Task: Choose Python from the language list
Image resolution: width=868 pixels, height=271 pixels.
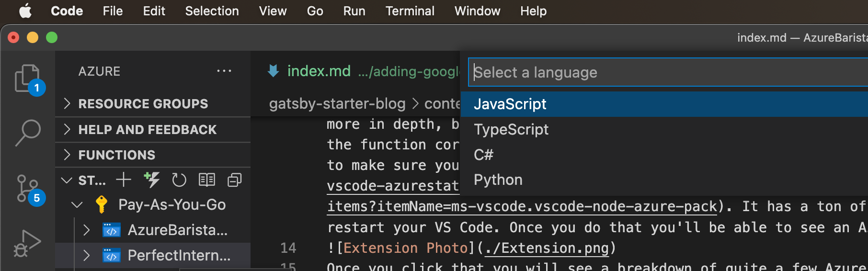Action: (498, 180)
